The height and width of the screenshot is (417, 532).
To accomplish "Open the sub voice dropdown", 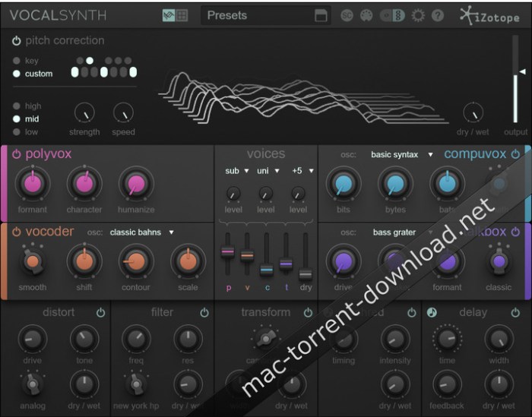I will (236, 171).
